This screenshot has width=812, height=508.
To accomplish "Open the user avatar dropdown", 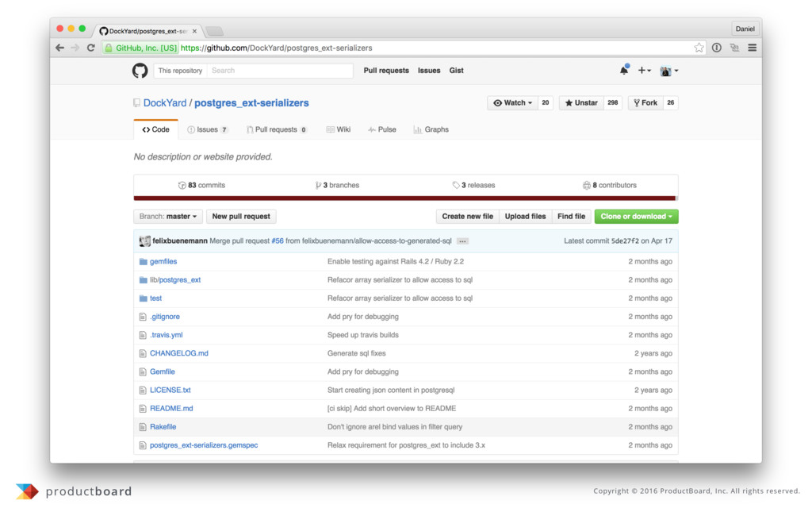I will 669,71.
